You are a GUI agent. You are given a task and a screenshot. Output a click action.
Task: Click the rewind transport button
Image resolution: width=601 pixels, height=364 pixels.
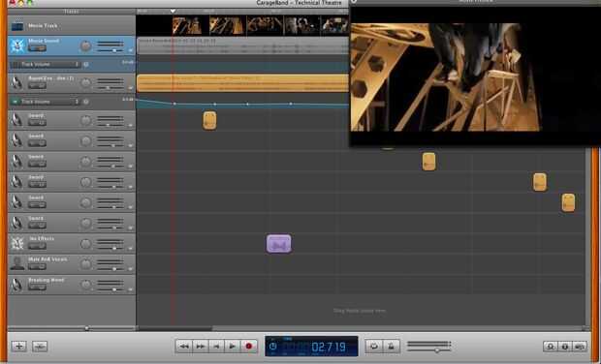184,347
